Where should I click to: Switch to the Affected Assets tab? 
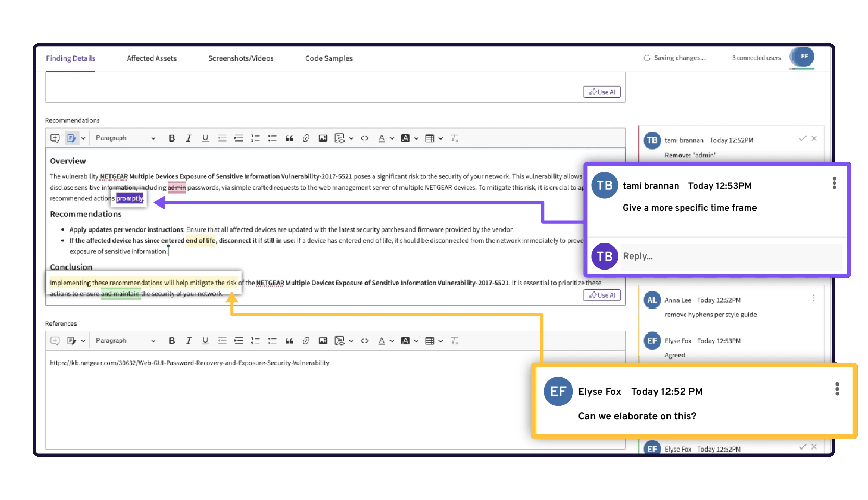coord(152,58)
